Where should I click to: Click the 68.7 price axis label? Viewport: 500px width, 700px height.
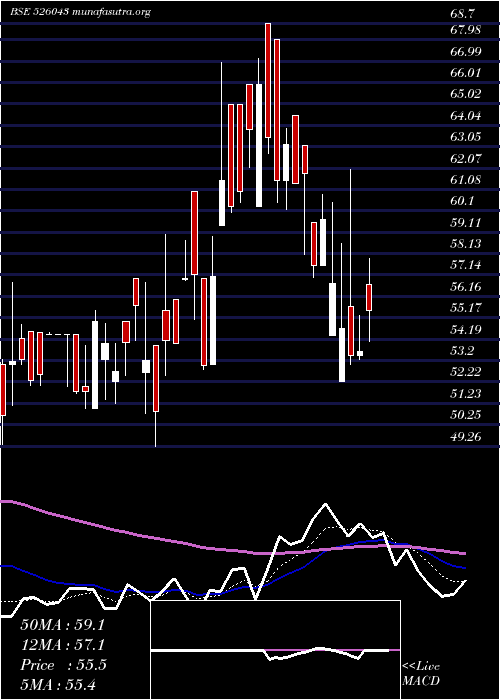(463, 14)
